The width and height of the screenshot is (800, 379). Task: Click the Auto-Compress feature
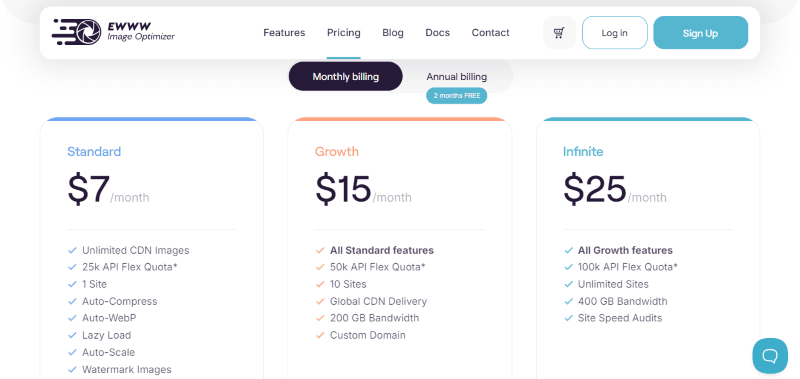119,301
